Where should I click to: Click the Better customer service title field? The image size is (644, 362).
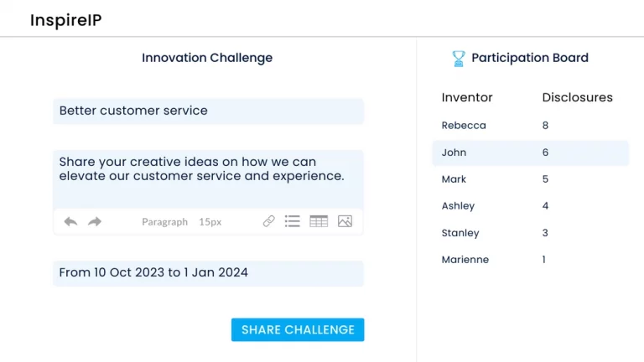tap(208, 111)
